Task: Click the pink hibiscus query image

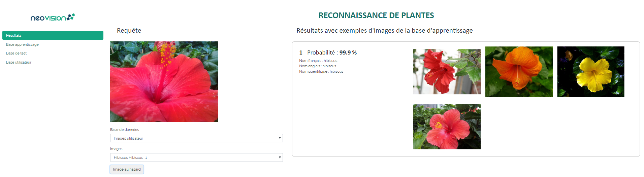Action: coord(164,82)
